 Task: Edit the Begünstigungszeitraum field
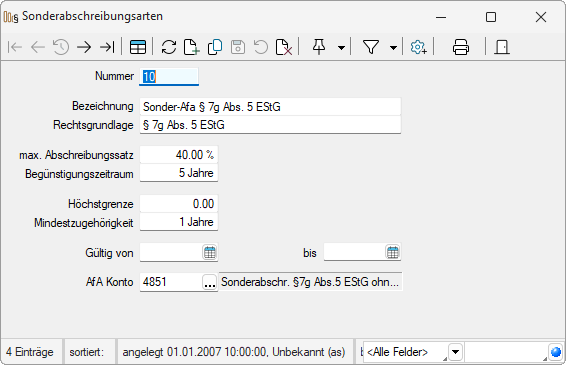179,173
